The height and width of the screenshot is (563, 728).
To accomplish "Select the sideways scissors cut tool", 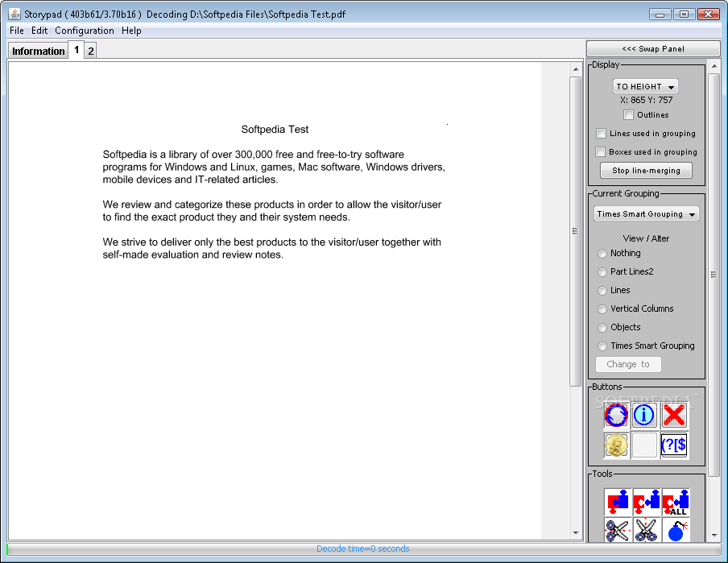I will [x=618, y=530].
